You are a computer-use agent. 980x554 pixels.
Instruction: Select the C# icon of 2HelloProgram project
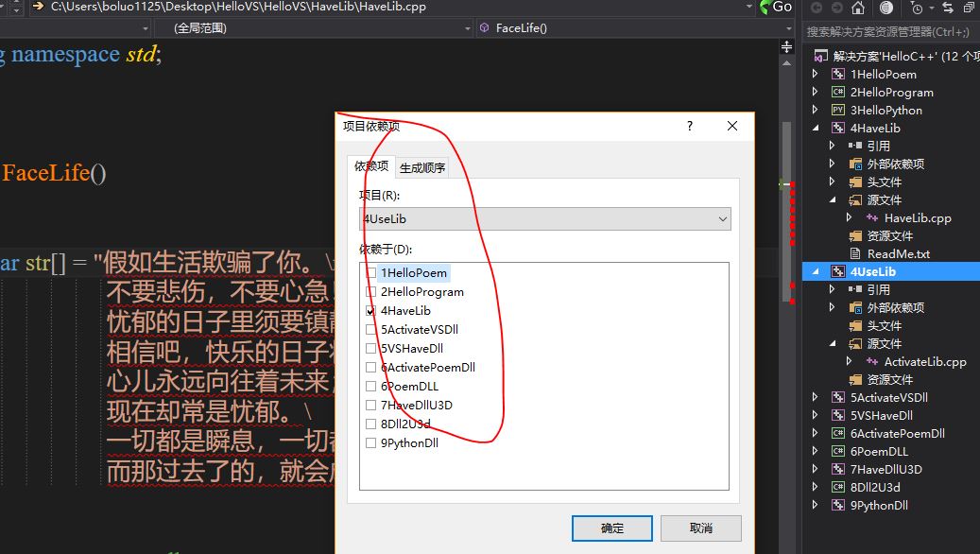coord(838,92)
